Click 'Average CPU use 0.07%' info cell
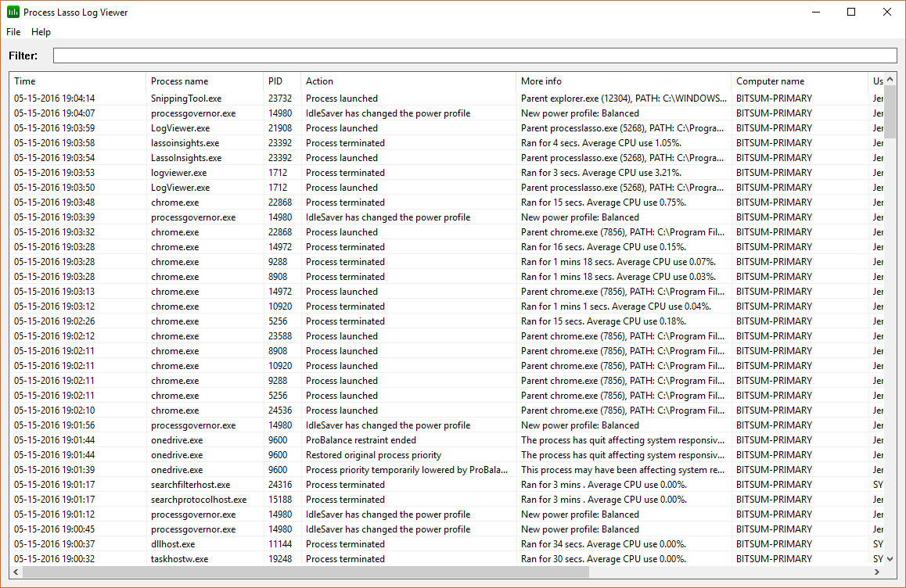 pos(618,262)
